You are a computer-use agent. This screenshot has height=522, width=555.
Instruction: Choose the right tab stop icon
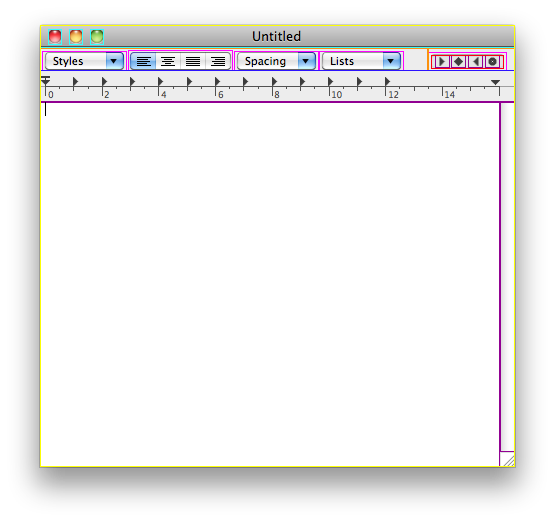point(476,62)
